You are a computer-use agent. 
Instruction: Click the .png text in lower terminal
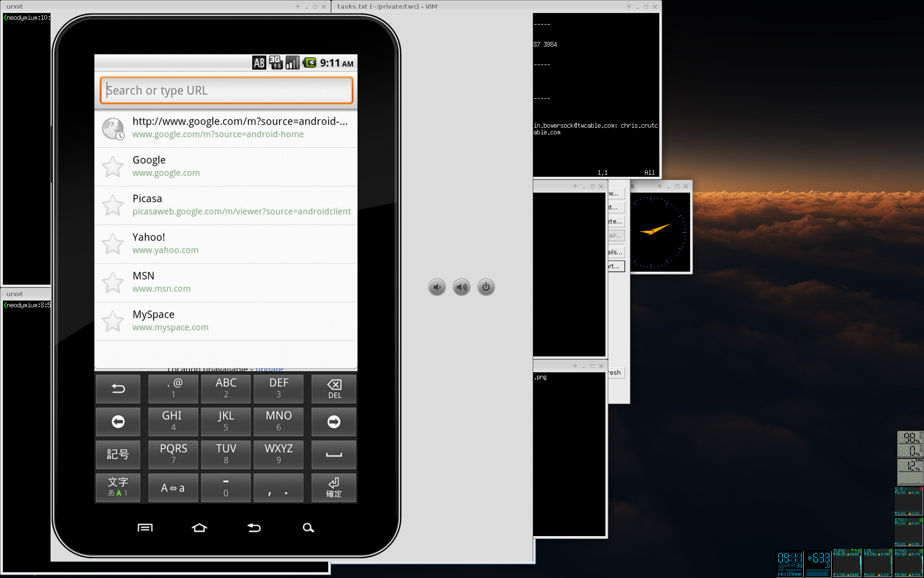[540, 377]
